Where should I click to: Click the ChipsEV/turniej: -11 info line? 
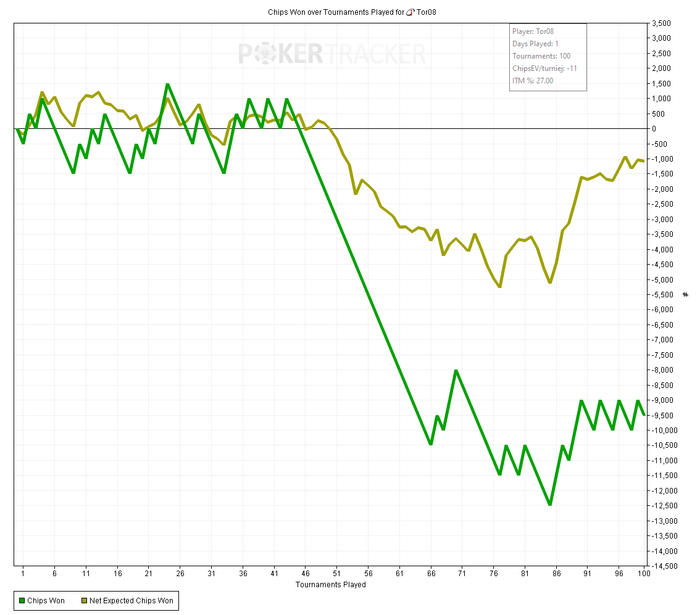[544, 68]
